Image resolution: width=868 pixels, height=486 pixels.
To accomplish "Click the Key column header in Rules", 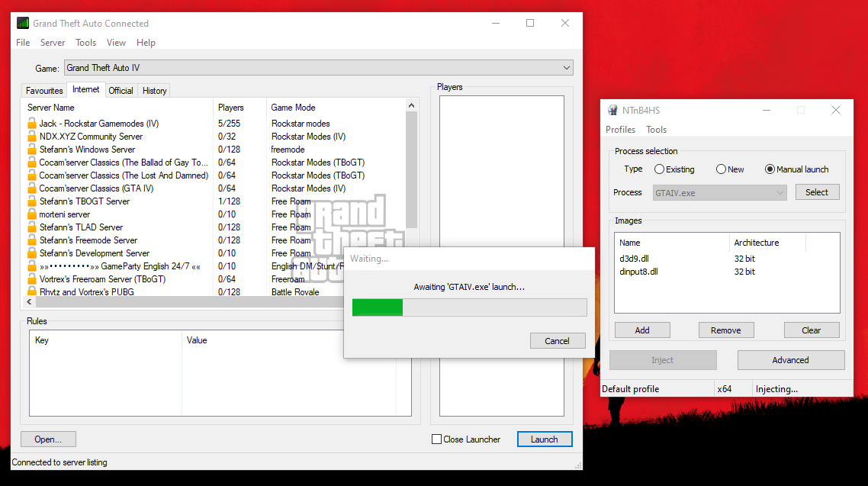I will coord(105,340).
